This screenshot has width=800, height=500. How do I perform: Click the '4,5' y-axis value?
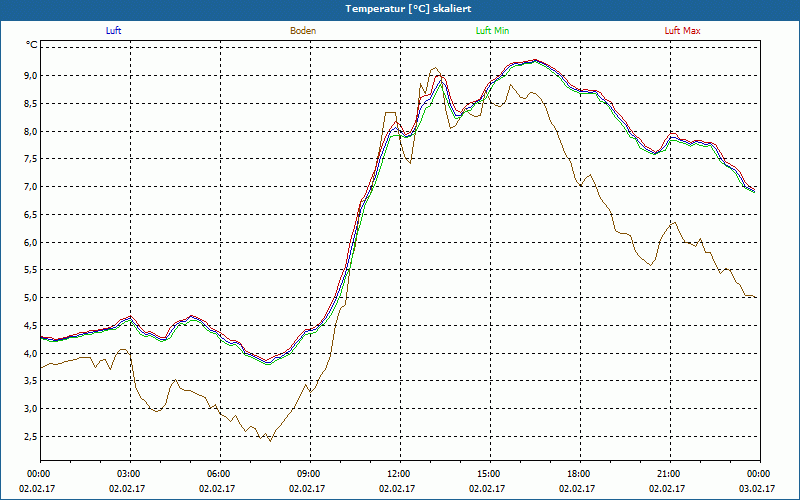[32, 326]
